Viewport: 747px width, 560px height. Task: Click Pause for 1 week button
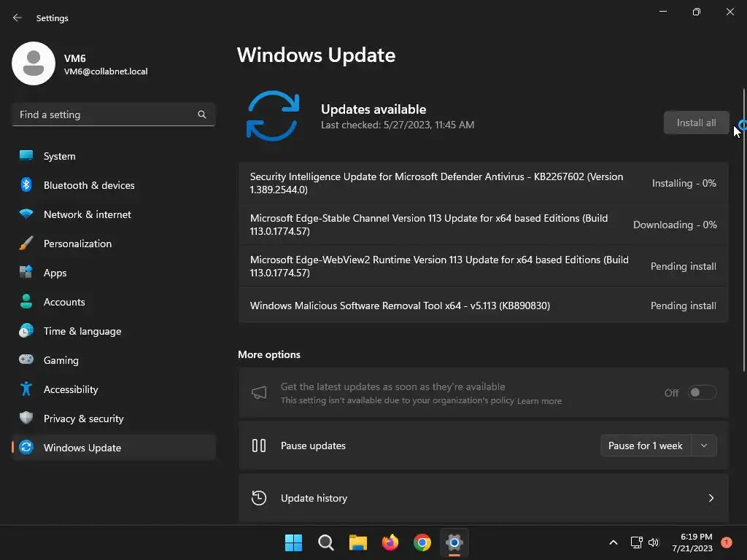pos(646,446)
